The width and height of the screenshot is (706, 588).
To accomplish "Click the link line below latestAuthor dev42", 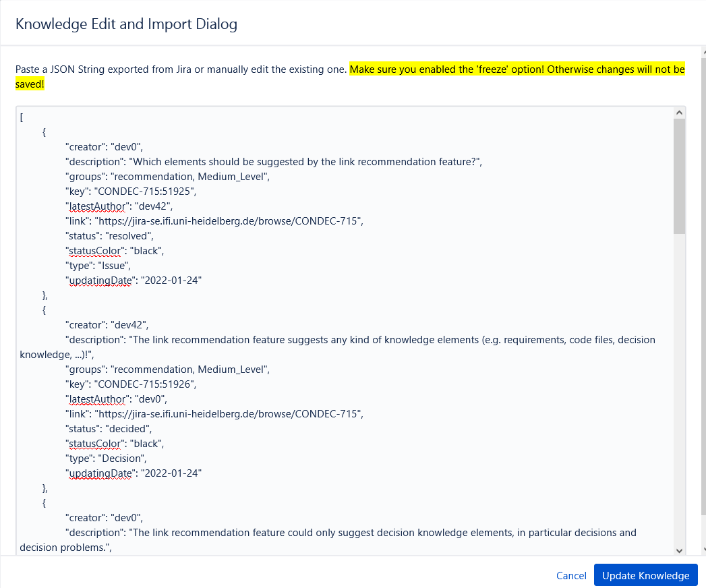I will 214,221.
